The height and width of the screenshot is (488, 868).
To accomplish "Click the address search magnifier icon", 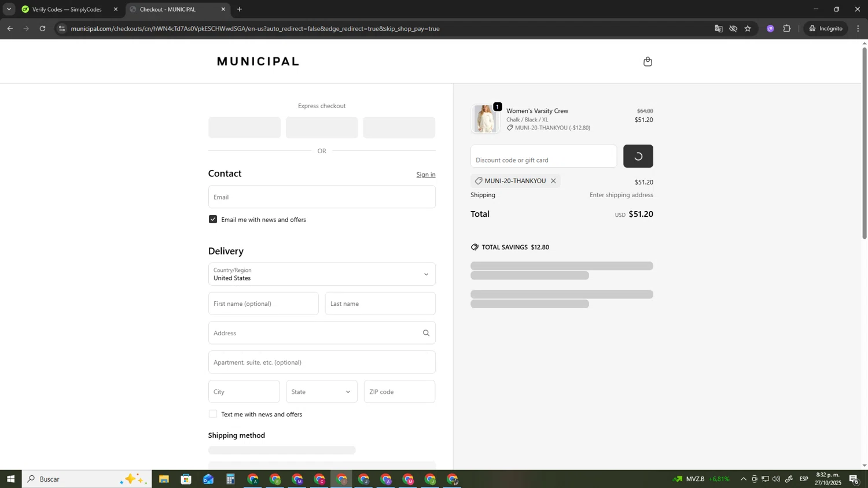I will point(426,333).
